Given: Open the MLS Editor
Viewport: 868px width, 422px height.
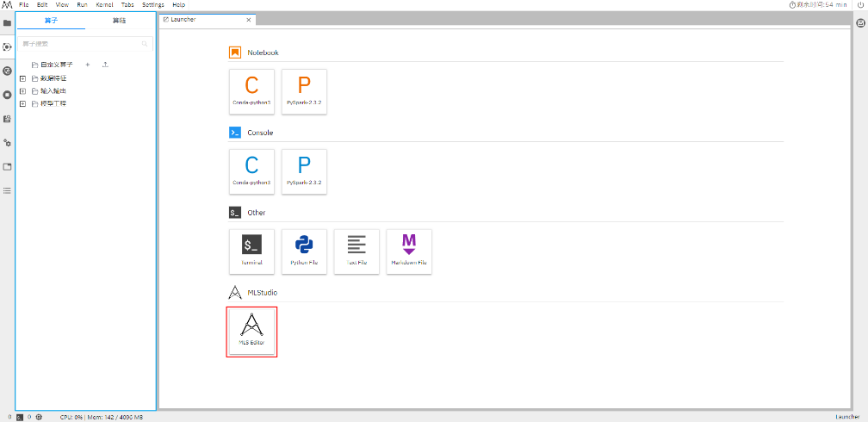Looking at the screenshot, I should coord(251,332).
